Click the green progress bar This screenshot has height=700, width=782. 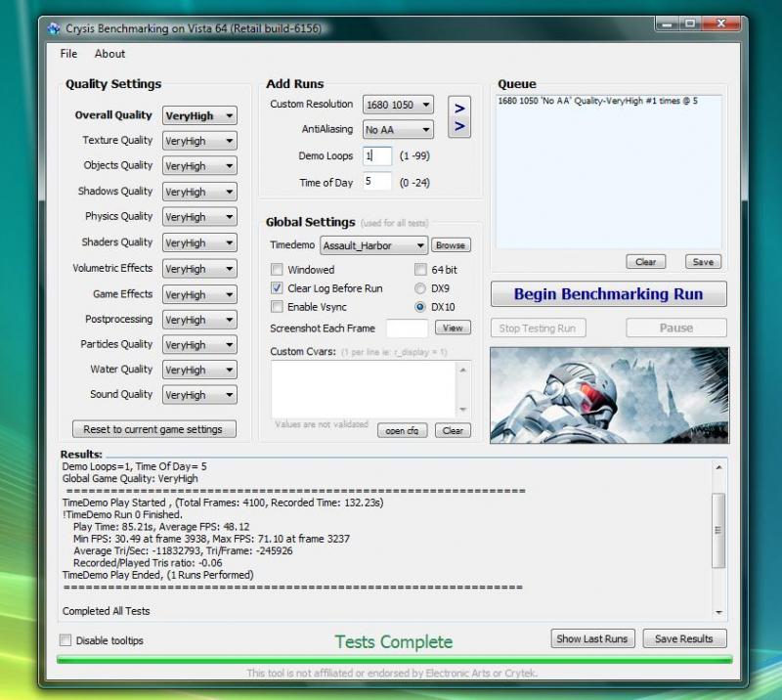coord(395,660)
